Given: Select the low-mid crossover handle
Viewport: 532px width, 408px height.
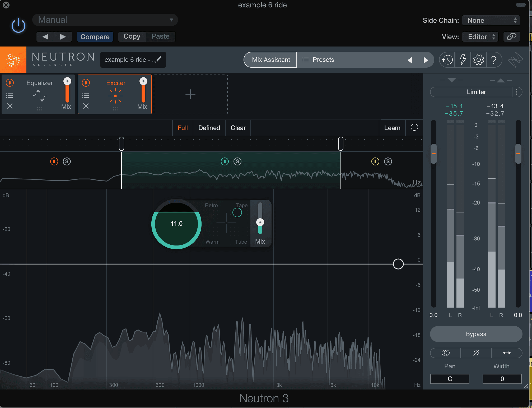Looking at the screenshot, I should (122, 144).
